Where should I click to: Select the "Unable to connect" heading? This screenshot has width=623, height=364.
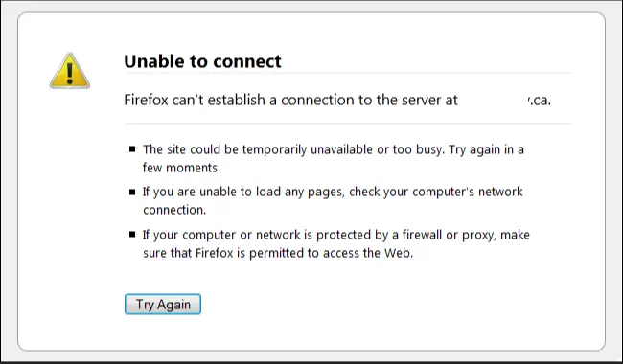(x=202, y=61)
